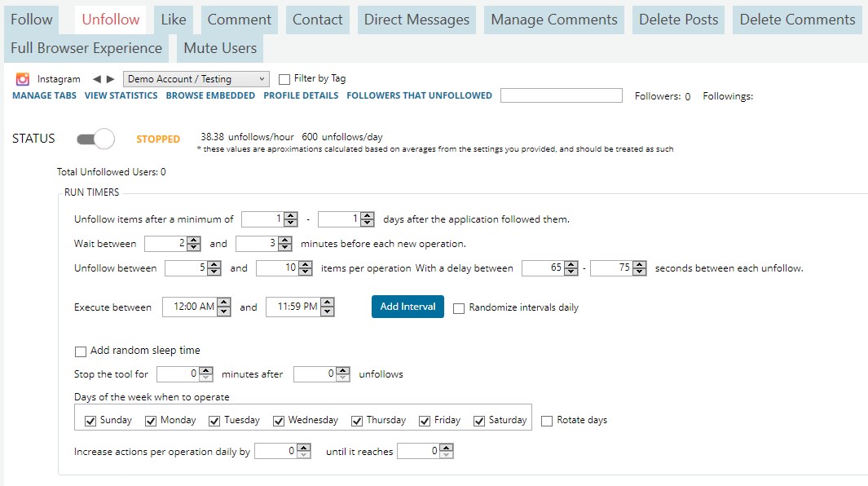Uncheck the Thursday checkbox
Viewport: 868px width, 486px height.
[357, 421]
